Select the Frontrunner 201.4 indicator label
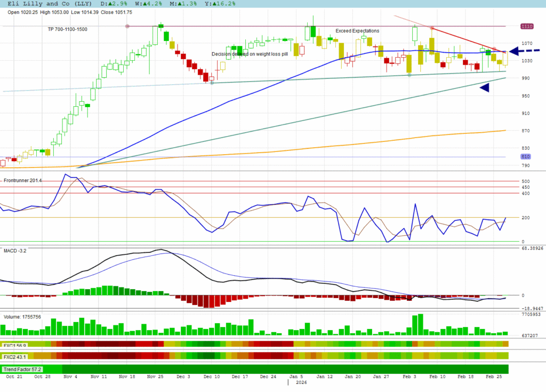Screen dimensions: 546x392 click(x=22, y=181)
